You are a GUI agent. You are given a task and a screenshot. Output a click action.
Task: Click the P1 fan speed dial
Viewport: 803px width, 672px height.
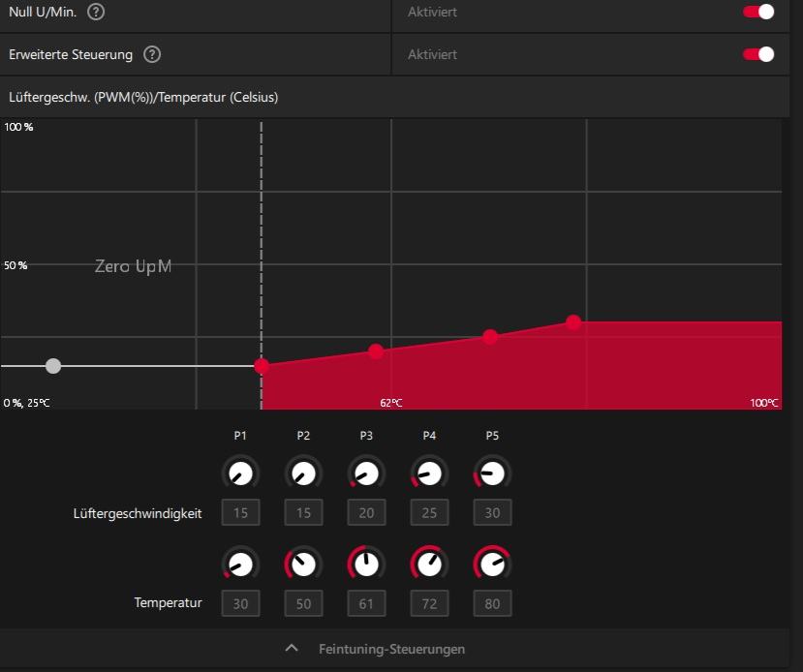[240, 473]
